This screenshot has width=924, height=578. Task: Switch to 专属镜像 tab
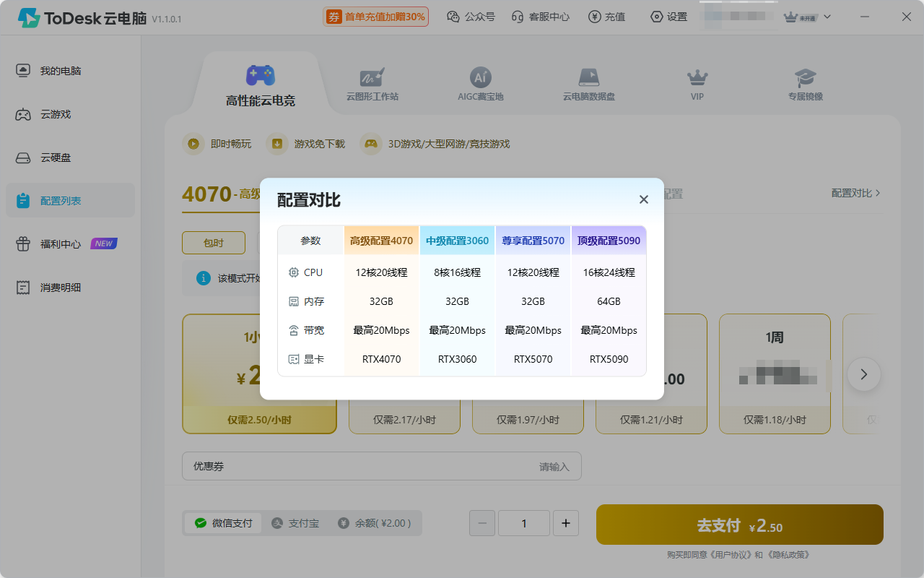[x=806, y=85]
